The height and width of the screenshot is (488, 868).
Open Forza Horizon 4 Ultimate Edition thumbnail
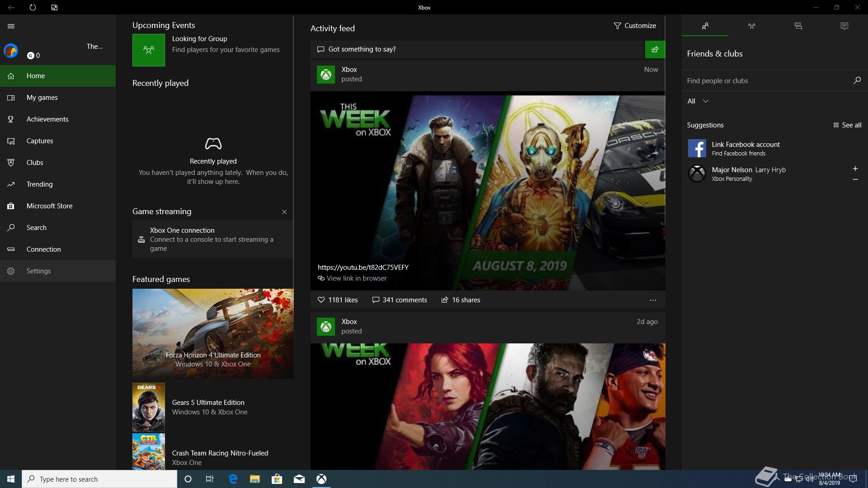coord(213,333)
